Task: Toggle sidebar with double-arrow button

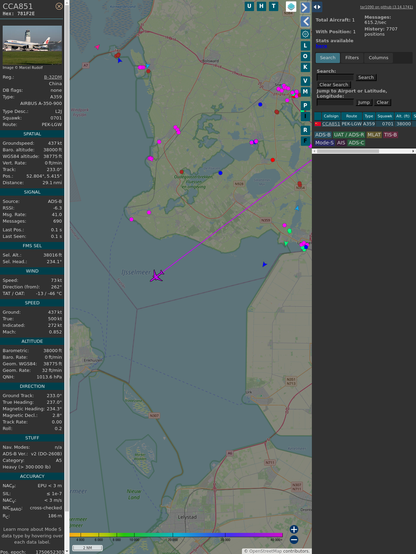Action: point(317,7)
